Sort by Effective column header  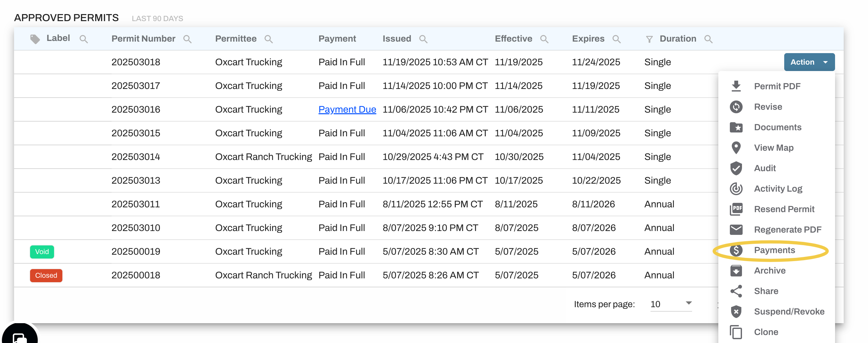click(513, 39)
